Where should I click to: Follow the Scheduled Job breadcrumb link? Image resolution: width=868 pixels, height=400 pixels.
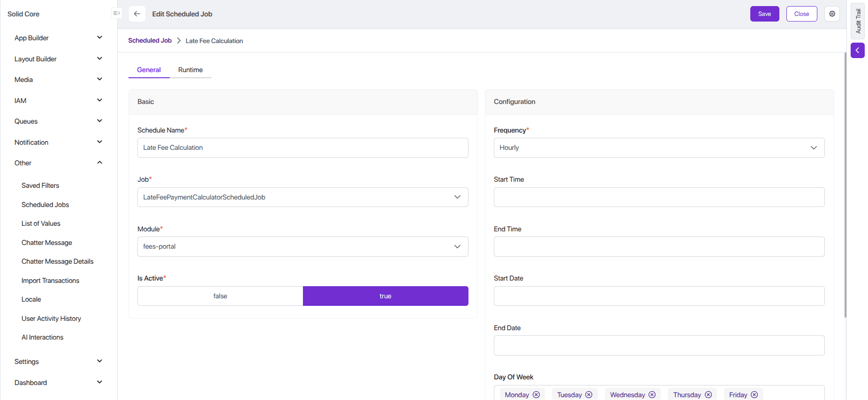[150, 41]
